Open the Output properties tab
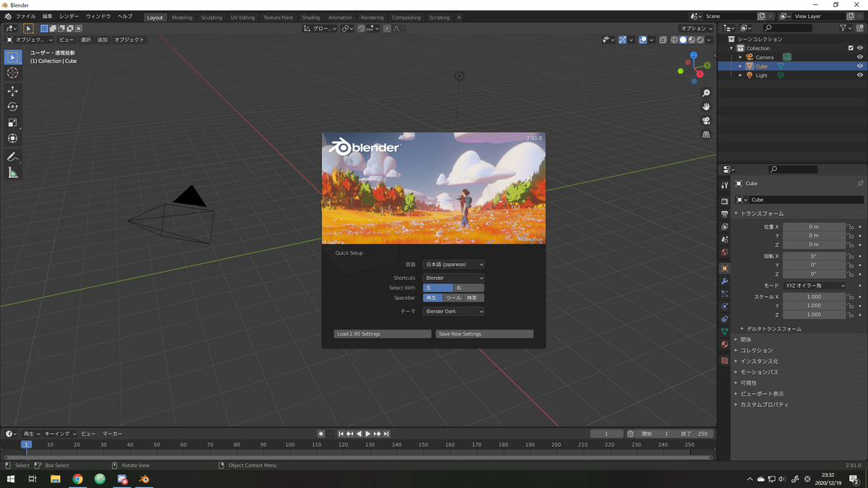 (x=724, y=215)
